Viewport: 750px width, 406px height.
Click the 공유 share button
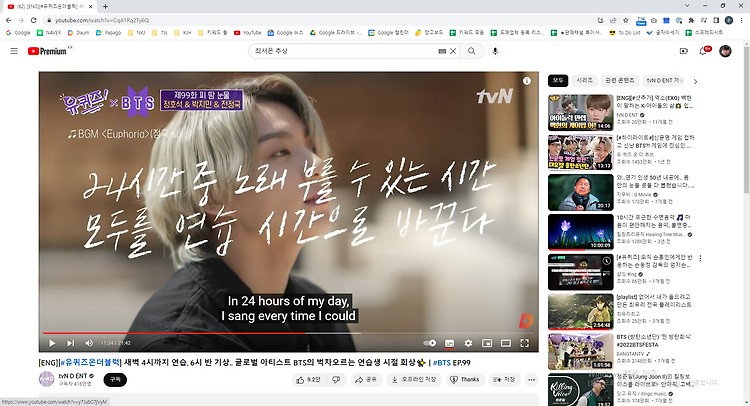tap(365, 379)
